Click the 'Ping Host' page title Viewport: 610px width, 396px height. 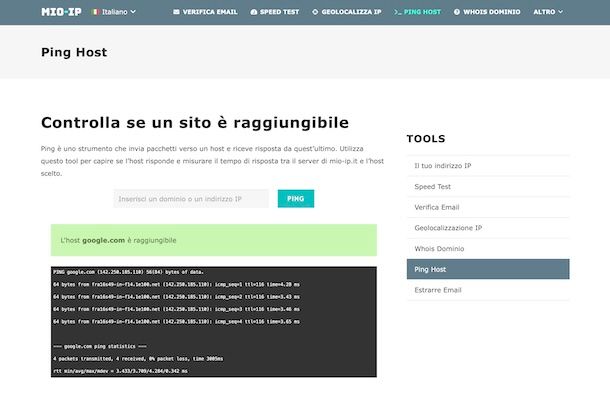coord(74,52)
